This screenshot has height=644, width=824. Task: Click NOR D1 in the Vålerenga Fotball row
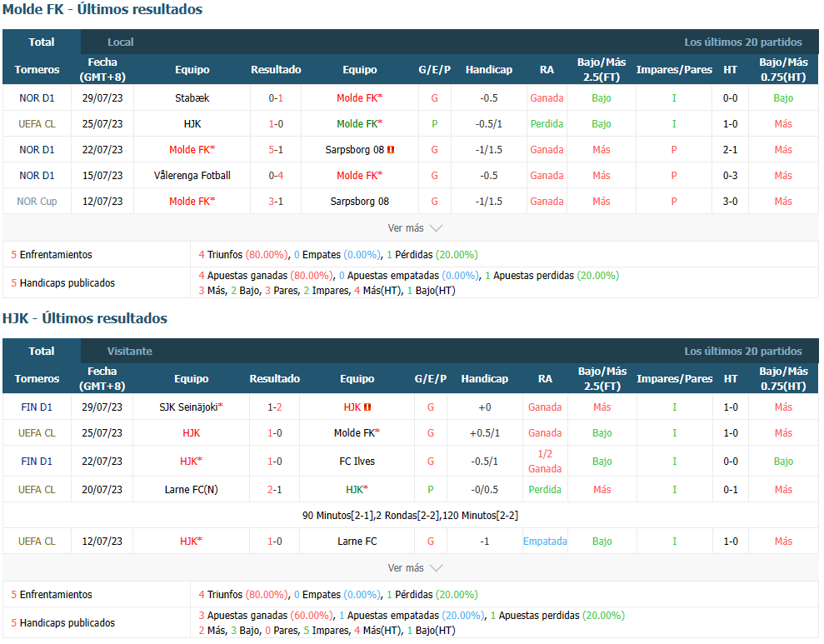click(37, 176)
